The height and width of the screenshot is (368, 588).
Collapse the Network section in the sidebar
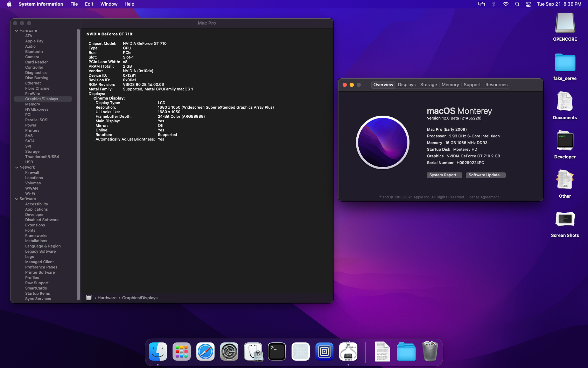tap(16, 167)
